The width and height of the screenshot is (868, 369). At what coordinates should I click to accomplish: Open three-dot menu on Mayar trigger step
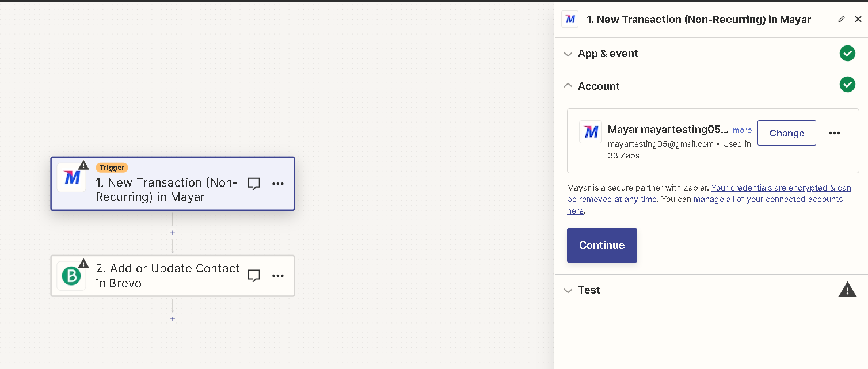278,184
